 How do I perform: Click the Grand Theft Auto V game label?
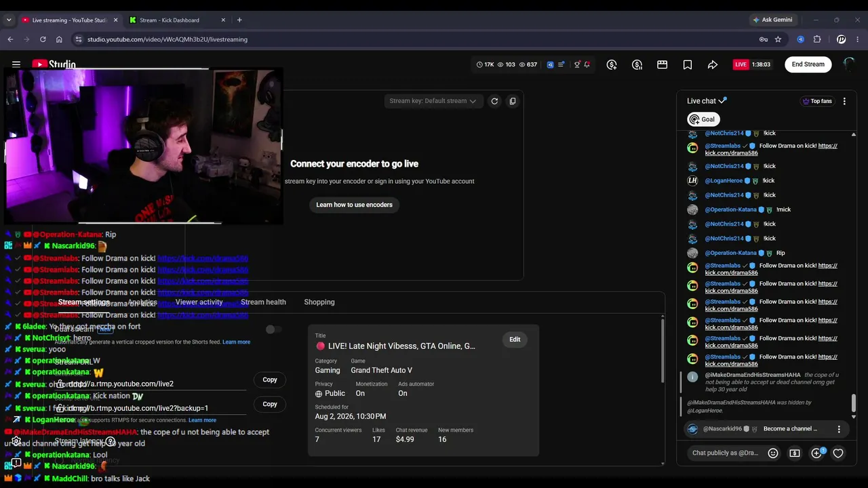click(x=381, y=371)
